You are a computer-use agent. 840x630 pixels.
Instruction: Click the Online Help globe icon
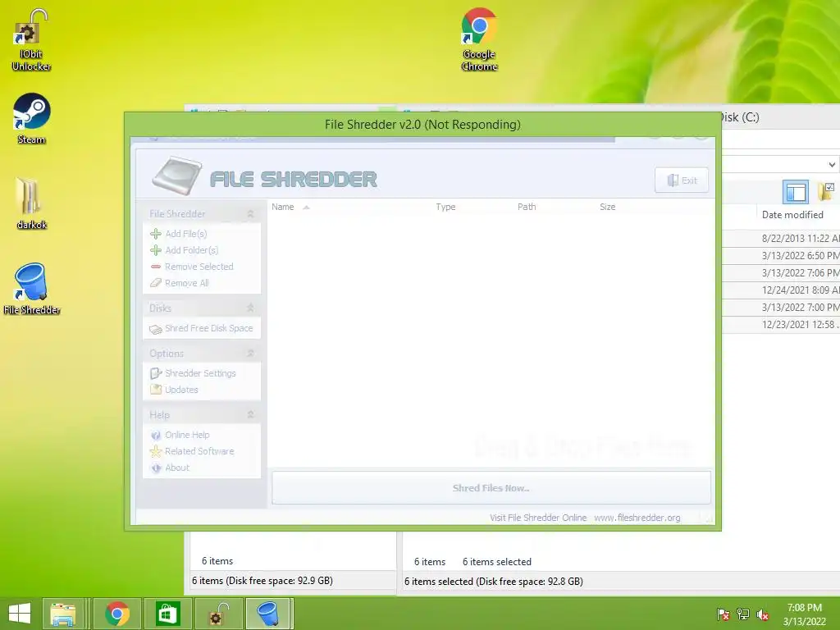[156, 435]
